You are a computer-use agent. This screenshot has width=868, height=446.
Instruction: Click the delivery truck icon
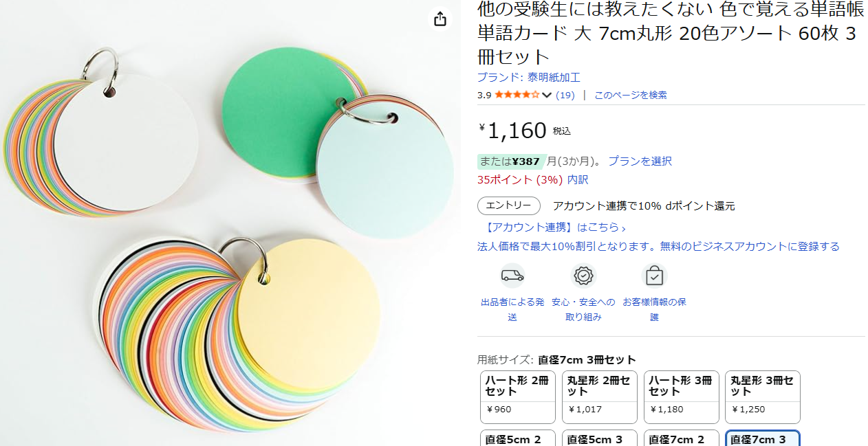click(512, 276)
